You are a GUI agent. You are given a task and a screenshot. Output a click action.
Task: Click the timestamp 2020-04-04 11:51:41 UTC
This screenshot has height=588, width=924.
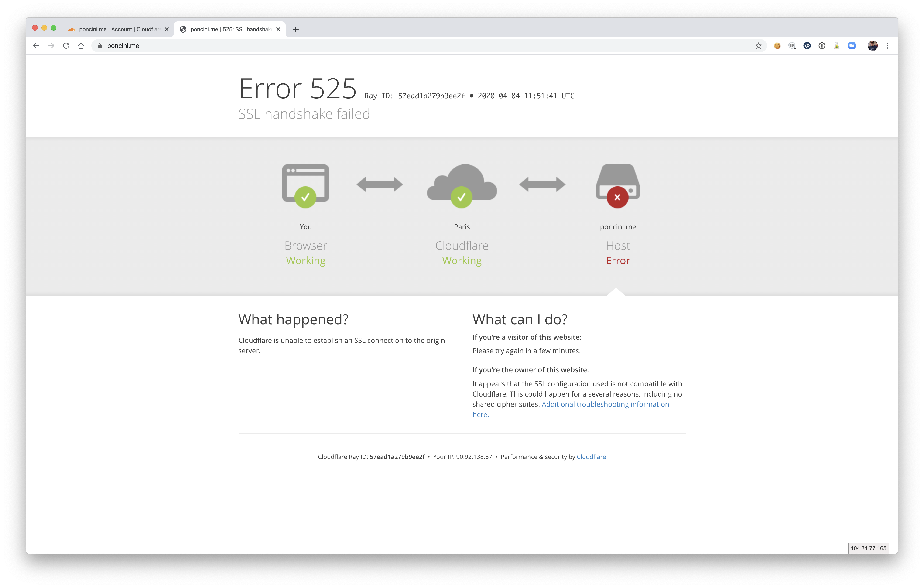[526, 96]
